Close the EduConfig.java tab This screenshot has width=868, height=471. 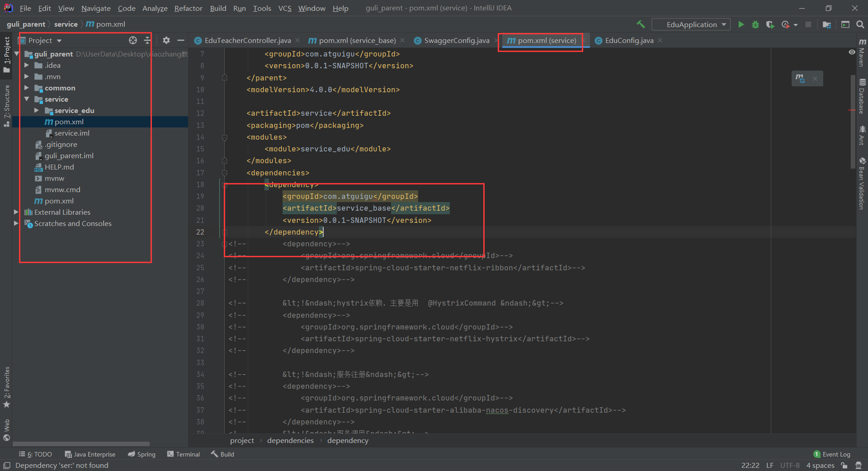click(x=660, y=40)
